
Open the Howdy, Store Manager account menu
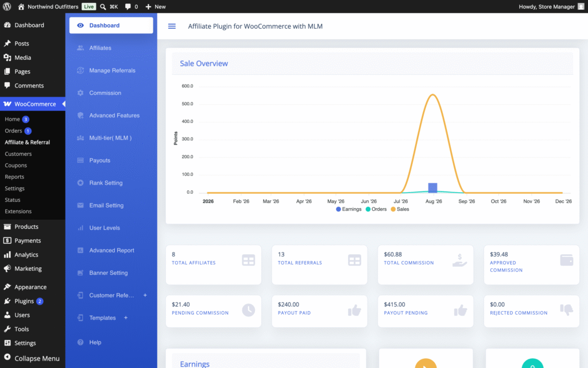551,6
